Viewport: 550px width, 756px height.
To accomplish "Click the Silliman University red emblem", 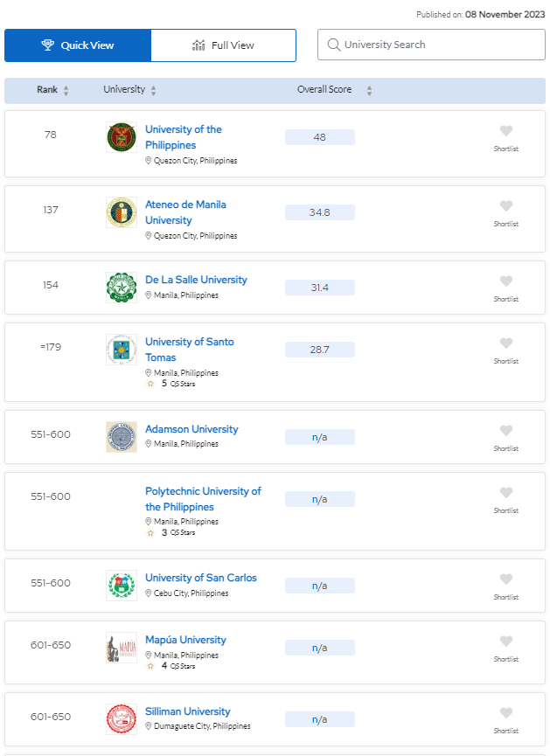I will (x=122, y=718).
